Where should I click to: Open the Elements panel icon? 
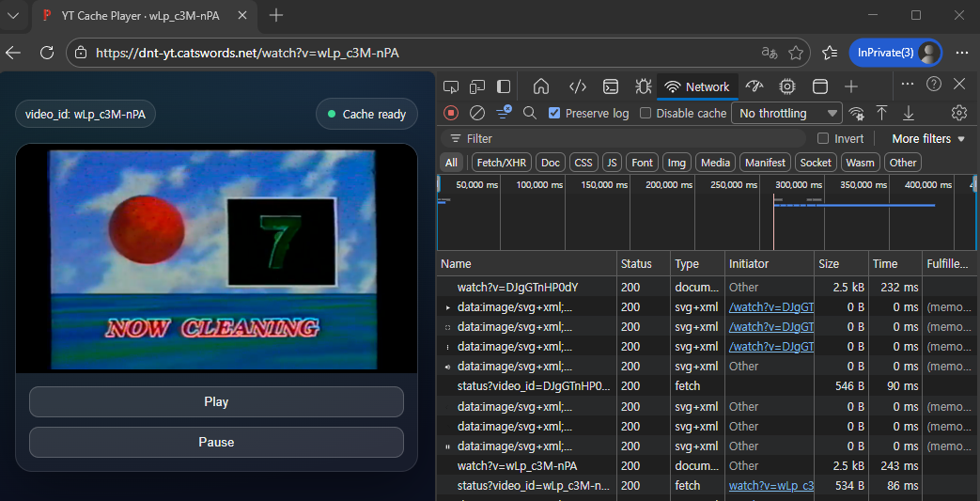[x=578, y=86]
